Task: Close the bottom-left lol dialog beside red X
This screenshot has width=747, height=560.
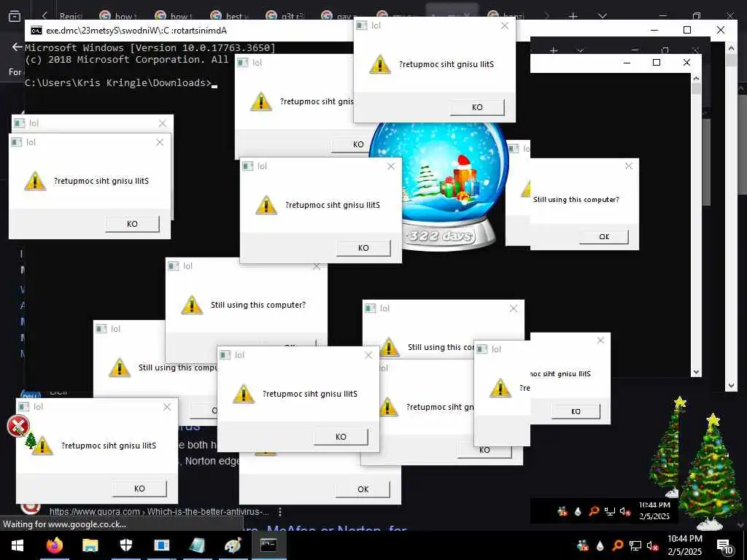Action: click(167, 407)
